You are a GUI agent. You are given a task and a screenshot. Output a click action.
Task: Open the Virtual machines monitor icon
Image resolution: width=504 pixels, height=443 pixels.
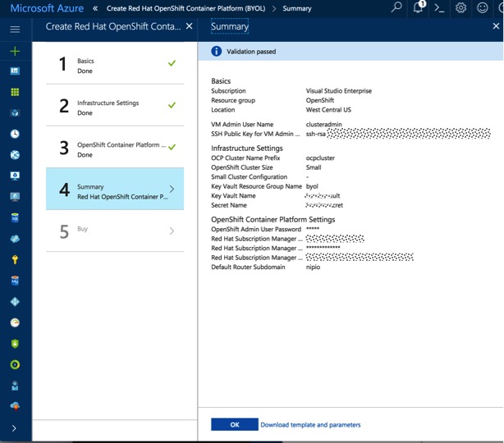(x=15, y=197)
